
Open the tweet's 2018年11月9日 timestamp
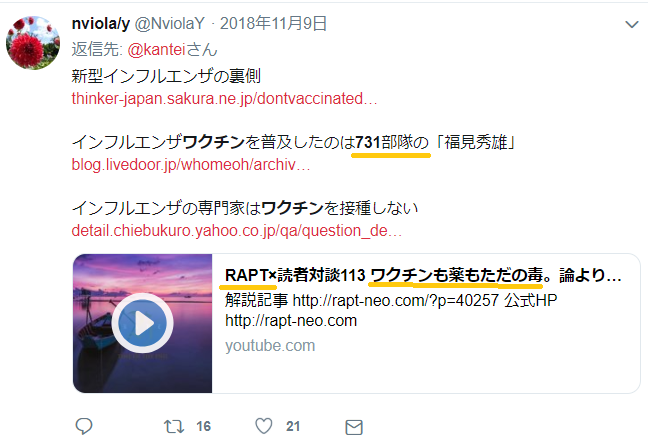pyautogui.click(x=274, y=24)
